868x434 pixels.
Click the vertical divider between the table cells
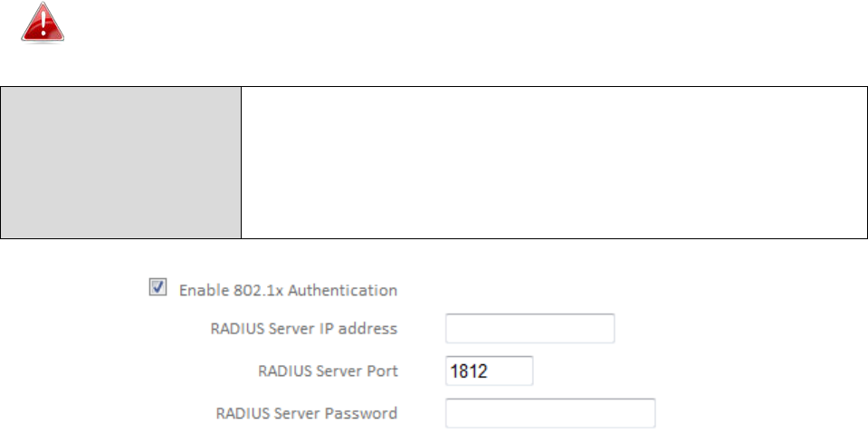click(x=241, y=162)
